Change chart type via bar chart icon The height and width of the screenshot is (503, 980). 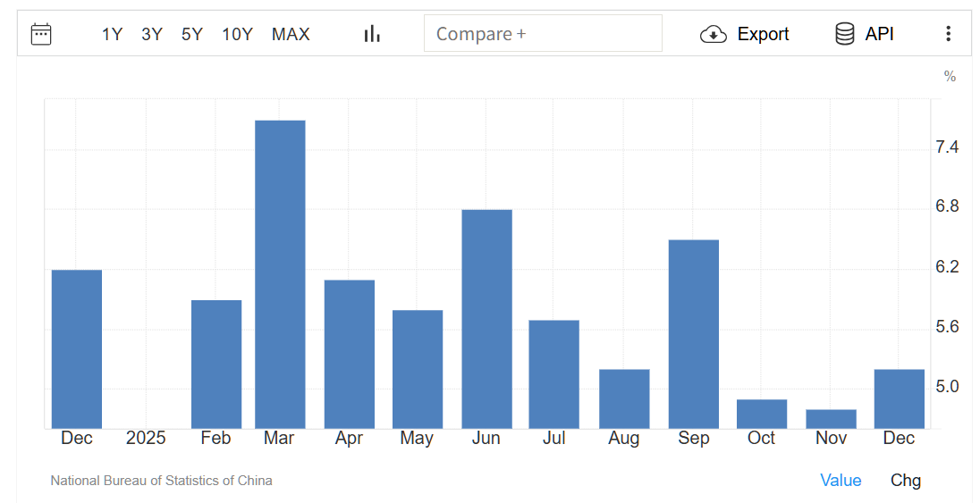click(372, 34)
